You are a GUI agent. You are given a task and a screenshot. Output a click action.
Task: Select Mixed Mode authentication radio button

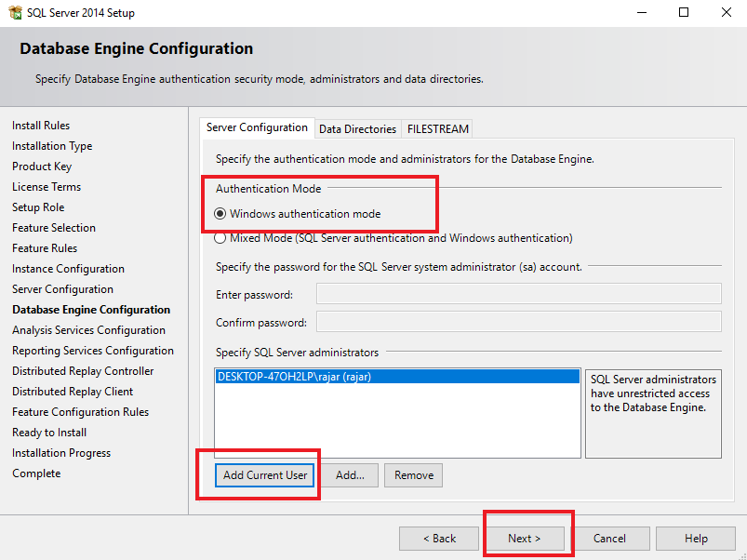[220, 238]
